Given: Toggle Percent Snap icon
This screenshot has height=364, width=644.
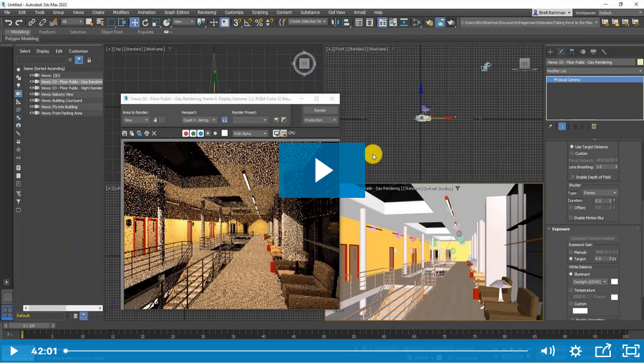Looking at the screenshot, I should (x=259, y=23).
